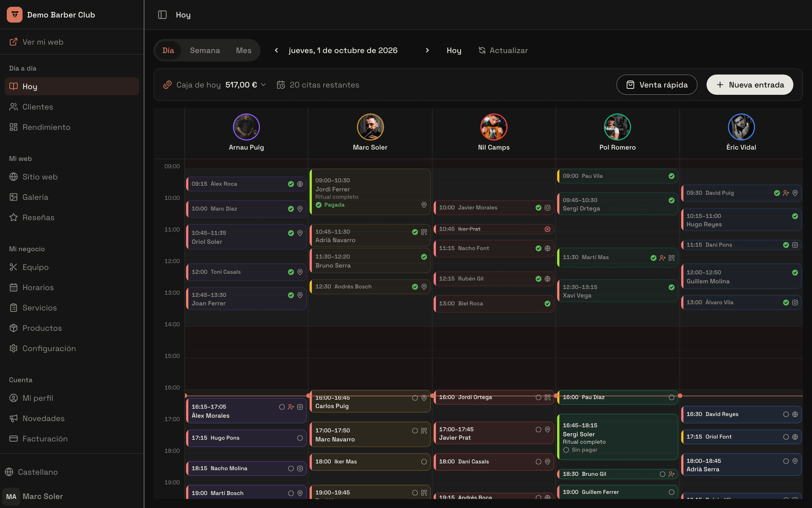Click the Instagram icon on Dani Pons
Screen dimensions: 812x508
click(x=795, y=245)
